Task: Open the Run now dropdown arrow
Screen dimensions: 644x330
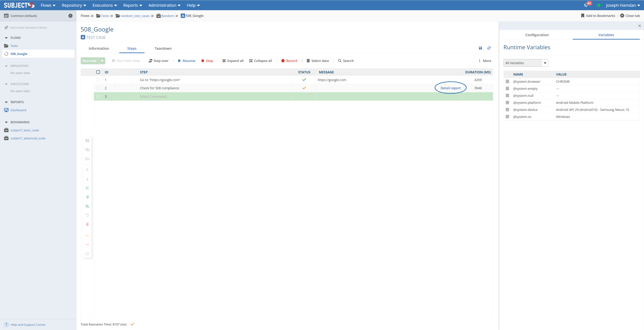Action: pos(102,61)
